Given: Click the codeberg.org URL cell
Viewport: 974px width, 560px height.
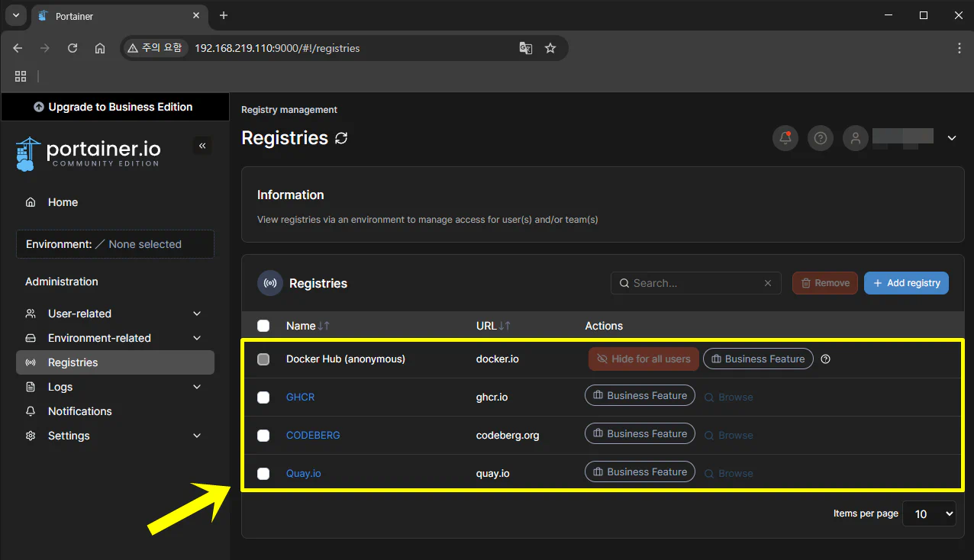Looking at the screenshot, I should (508, 435).
